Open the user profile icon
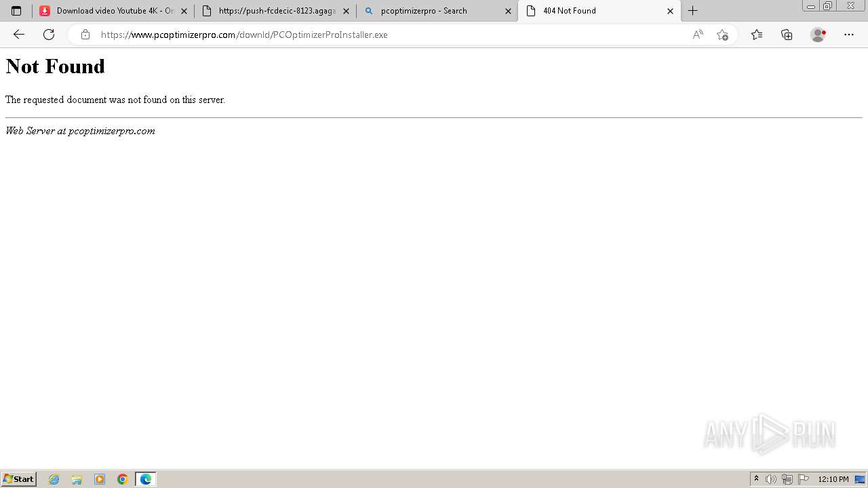This screenshot has width=868, height=488. (818, 35)
